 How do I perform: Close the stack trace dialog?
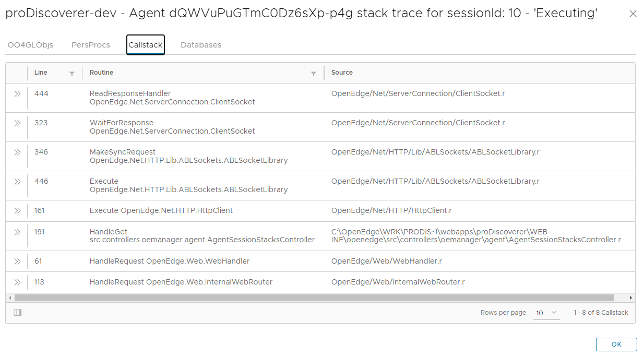[x=633, y=14]
